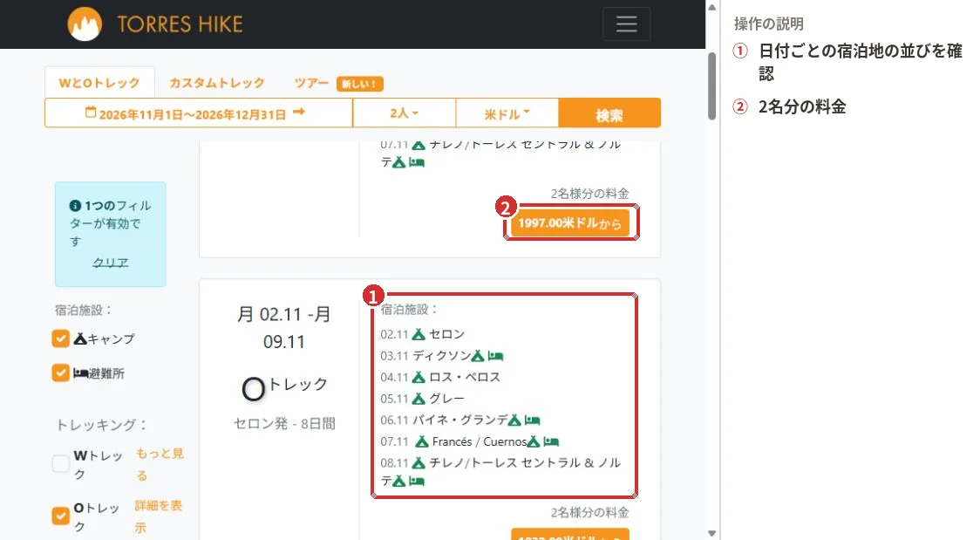Click tent icon on 03.11 ディクソン row
This screenshot has height=540, width=980.
pyautogui.click(x=478, y=356)
